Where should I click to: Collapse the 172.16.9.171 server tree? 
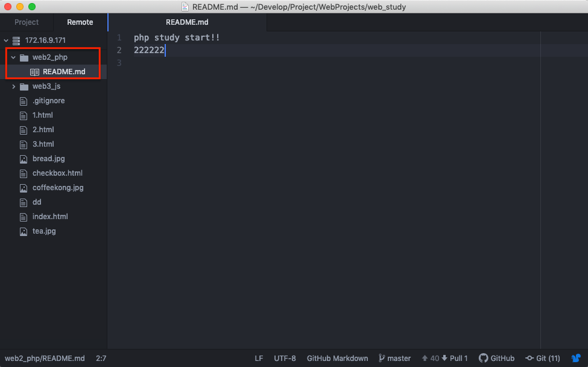[x=6, y=40]
